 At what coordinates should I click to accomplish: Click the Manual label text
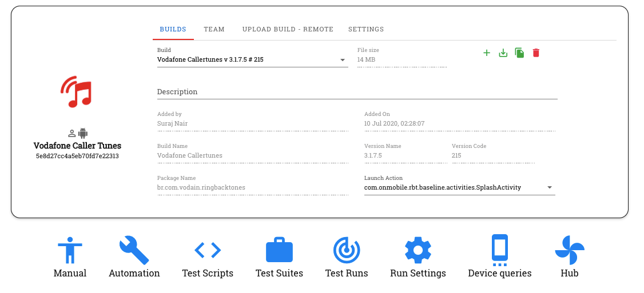tap(70, 274)
